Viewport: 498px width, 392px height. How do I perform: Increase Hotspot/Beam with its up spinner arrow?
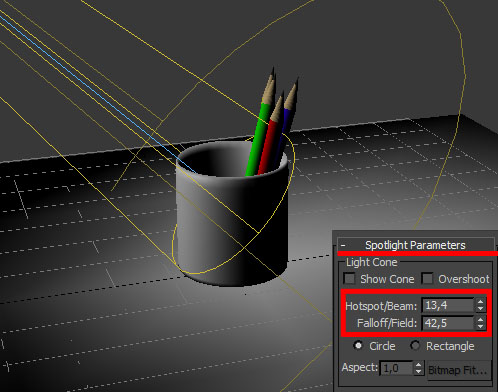pyautogui.click(x=480, y=302)
